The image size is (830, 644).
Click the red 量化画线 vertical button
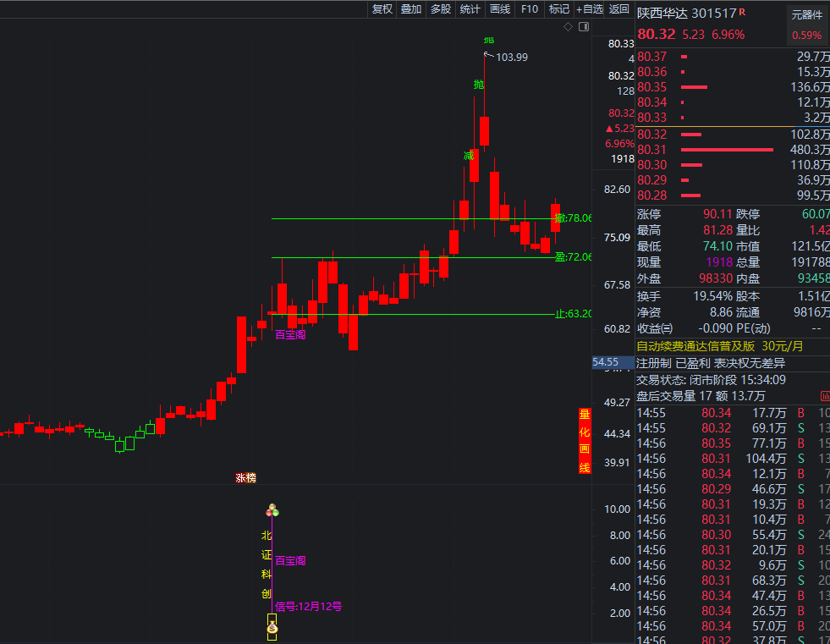pyautogui.click(x=584, y=441)
